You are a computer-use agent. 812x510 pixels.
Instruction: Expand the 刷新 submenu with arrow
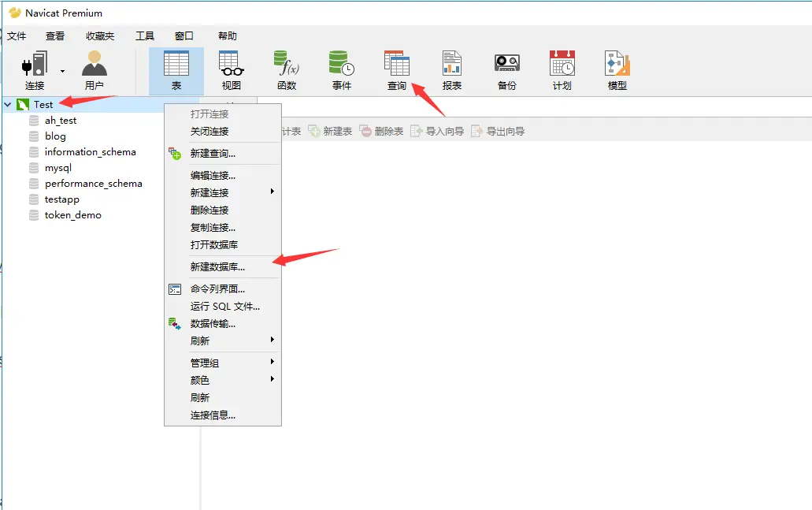click(223, 341)
